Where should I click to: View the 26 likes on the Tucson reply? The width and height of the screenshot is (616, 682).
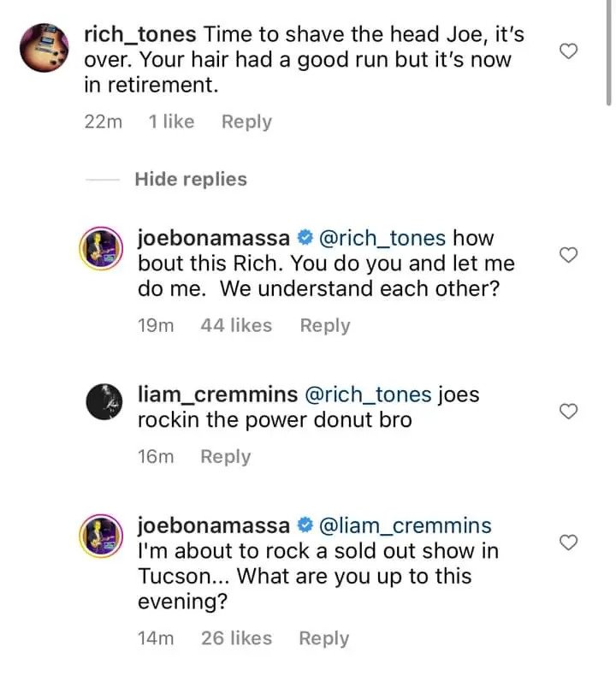click(236, 638)
